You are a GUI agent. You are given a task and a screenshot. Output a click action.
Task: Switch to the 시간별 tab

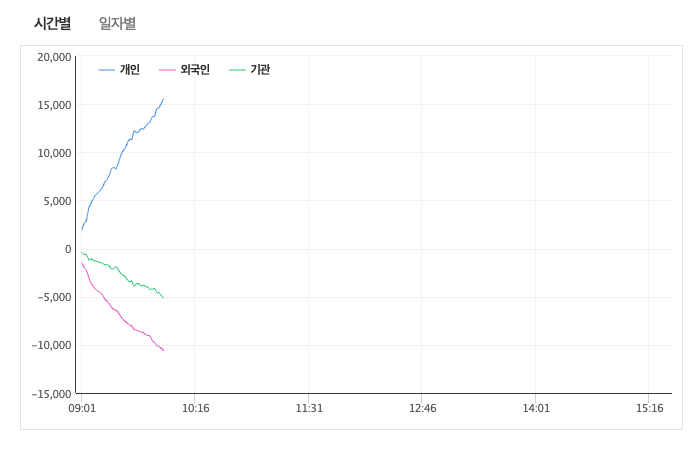tap(52, 23)
